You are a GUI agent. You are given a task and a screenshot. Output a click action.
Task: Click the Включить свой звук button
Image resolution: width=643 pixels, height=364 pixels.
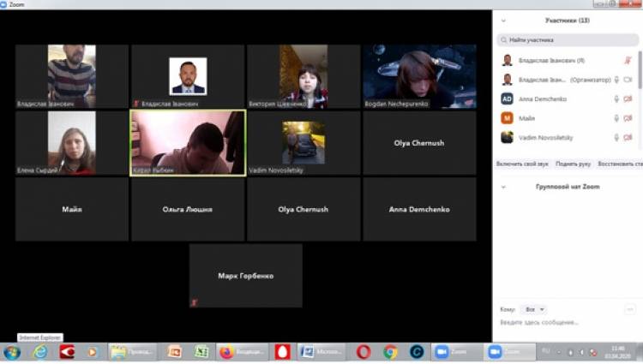pyautogui.click(x=522, y=163)
